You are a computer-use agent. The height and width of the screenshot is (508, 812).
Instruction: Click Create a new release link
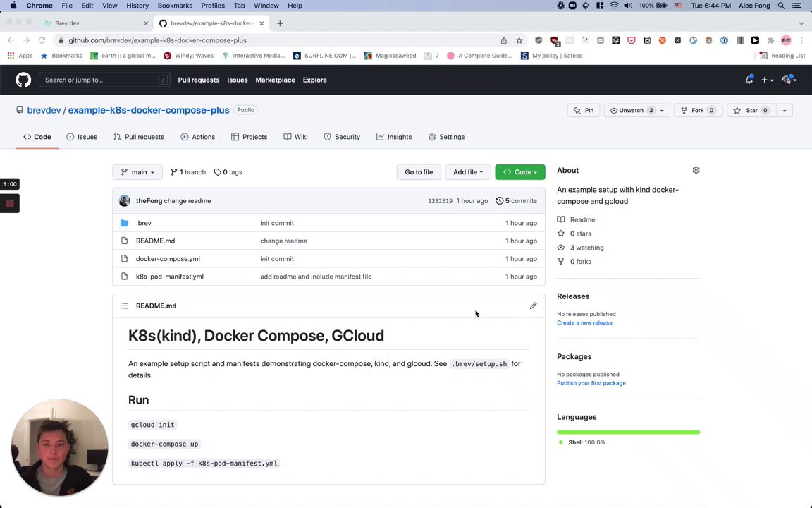[584, 322]
